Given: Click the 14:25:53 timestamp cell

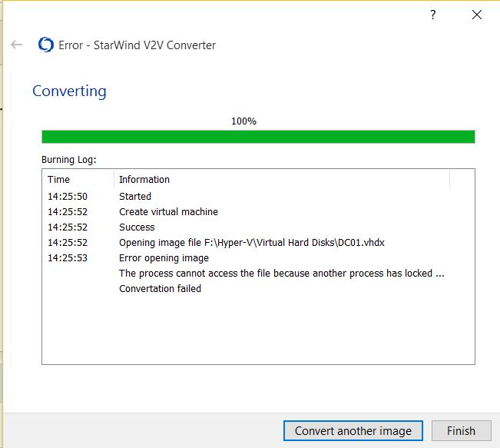Looking at the screenshot, I should [68, 258].
